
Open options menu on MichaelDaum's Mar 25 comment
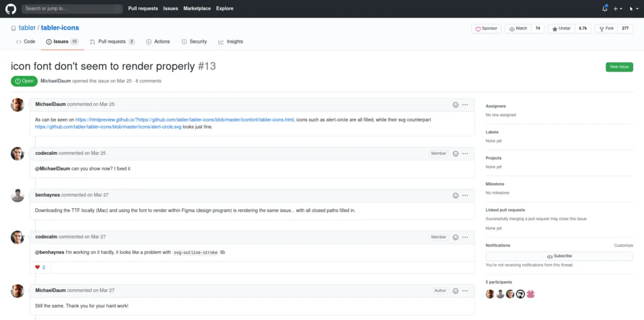pyautogui.click(x=465, y=105)
